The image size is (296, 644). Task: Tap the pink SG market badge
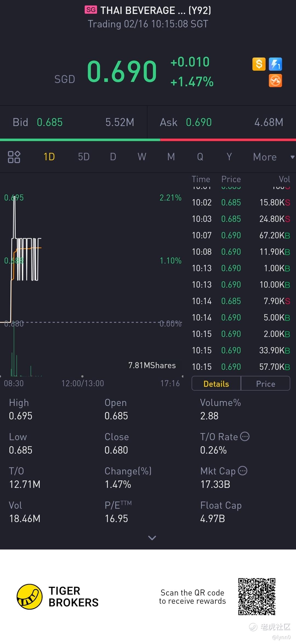[91, 10]
